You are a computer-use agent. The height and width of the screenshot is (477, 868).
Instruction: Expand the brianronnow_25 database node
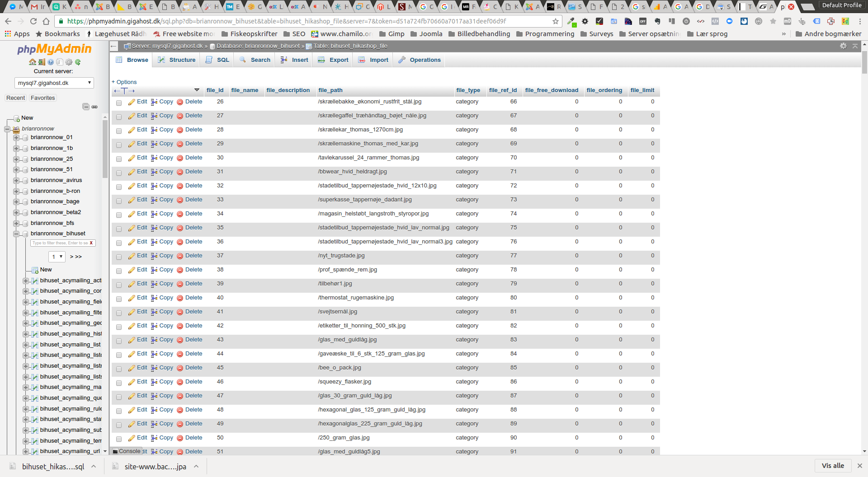[x=16, y=159]
